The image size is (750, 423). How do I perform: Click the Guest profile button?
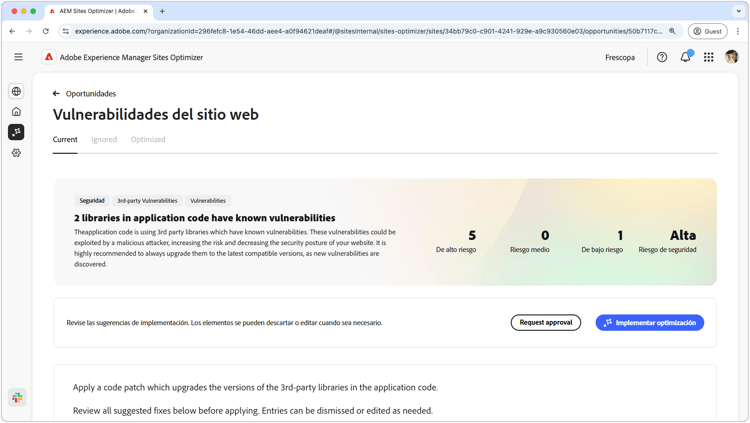[707, 31]
